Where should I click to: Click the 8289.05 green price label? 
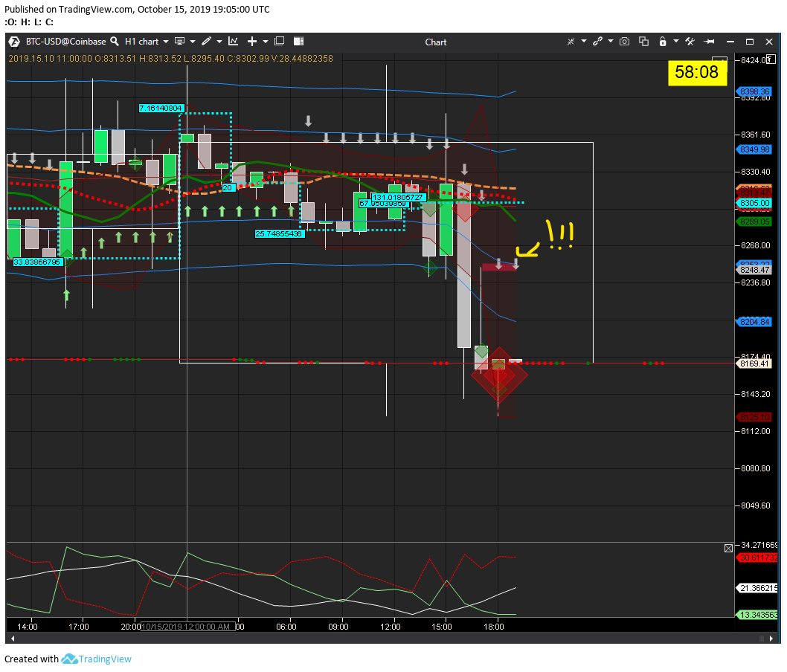click(x=754, y=222)
